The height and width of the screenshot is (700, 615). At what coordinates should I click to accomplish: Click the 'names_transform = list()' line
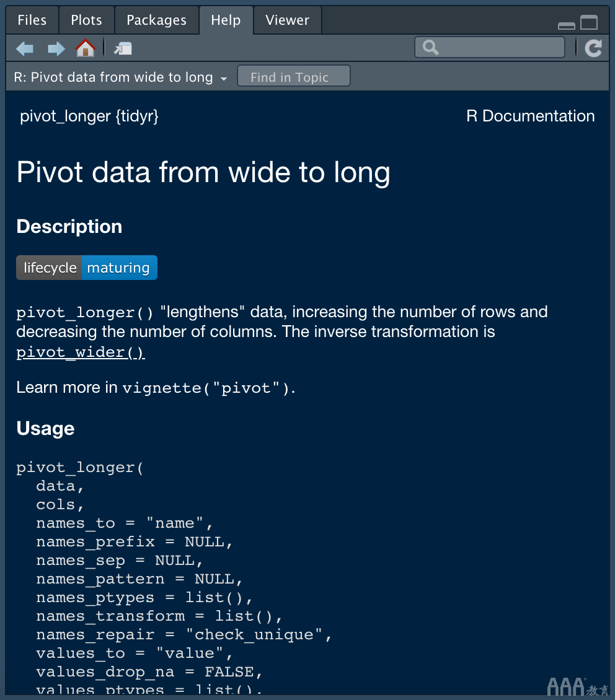[x=159, y=616]
